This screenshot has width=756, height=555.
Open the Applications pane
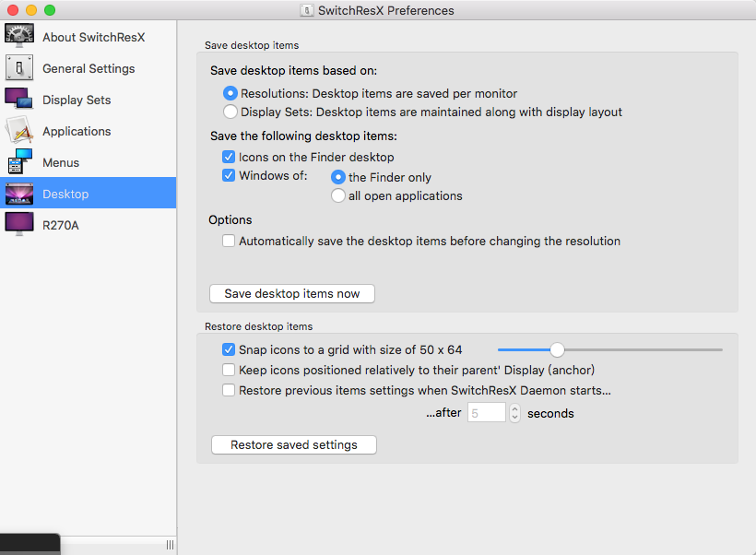[x=89, y=131]
